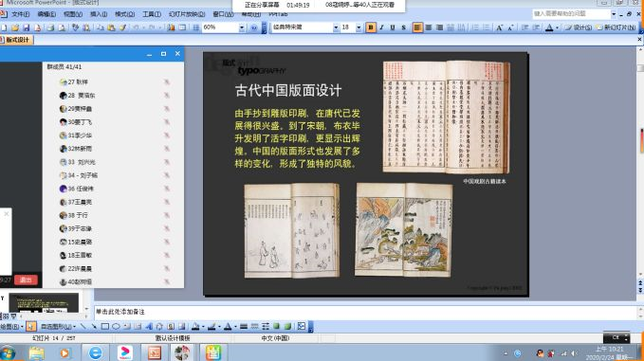
Task: Click the Fill Color bucket swatch
Action: 195,327
